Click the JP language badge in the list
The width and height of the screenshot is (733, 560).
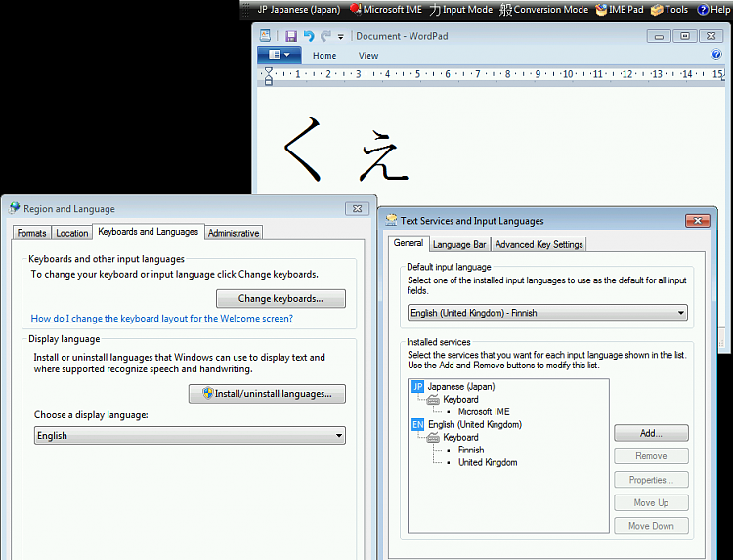click(417, 387)
